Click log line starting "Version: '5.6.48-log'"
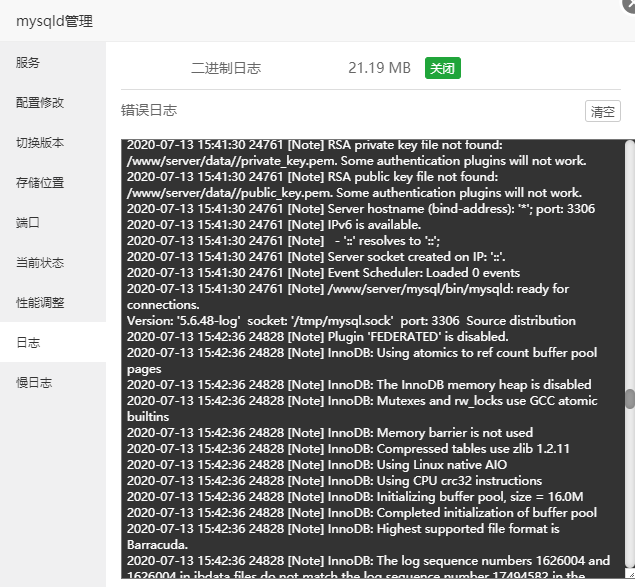This screenshot has height=587, width=635. point(351,321)
